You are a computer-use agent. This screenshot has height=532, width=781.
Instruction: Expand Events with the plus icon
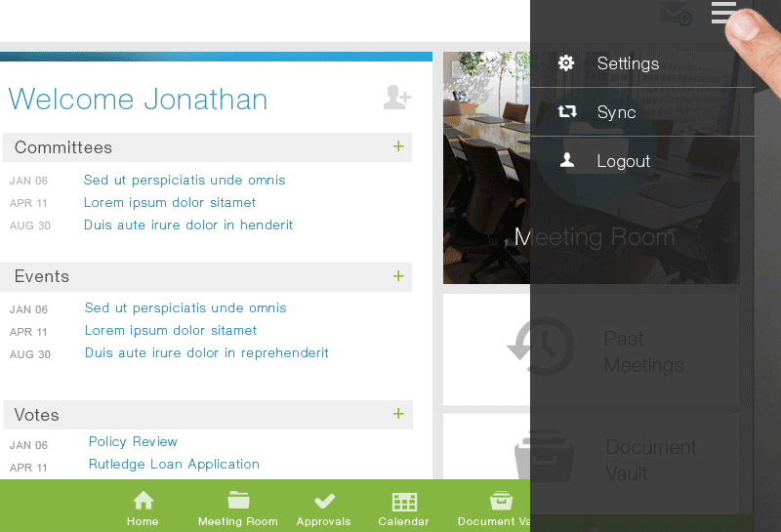[x=398, y=276]
